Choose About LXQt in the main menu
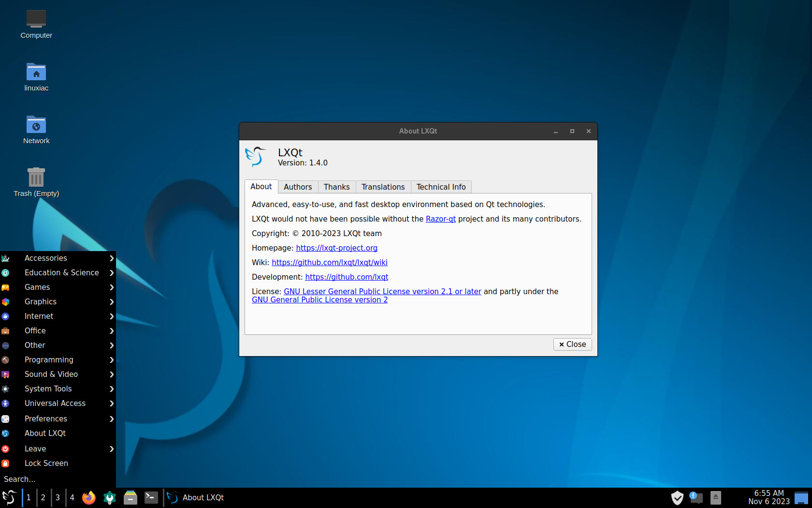812x508 pixels. click(x=58, y=433)
